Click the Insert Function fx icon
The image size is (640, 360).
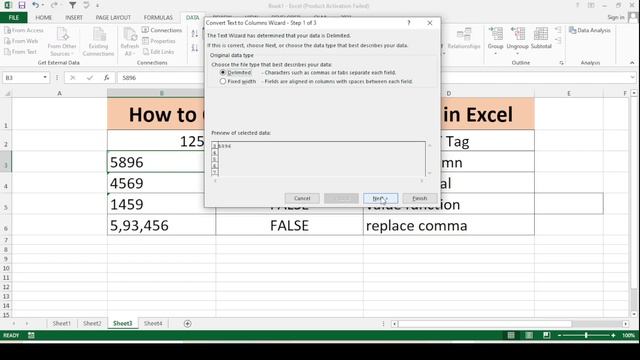tap(107, 78)
